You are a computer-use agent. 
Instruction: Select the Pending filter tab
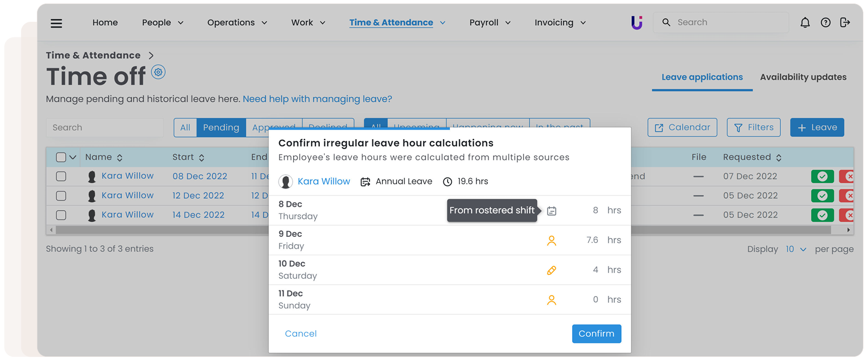pos(221,127)
